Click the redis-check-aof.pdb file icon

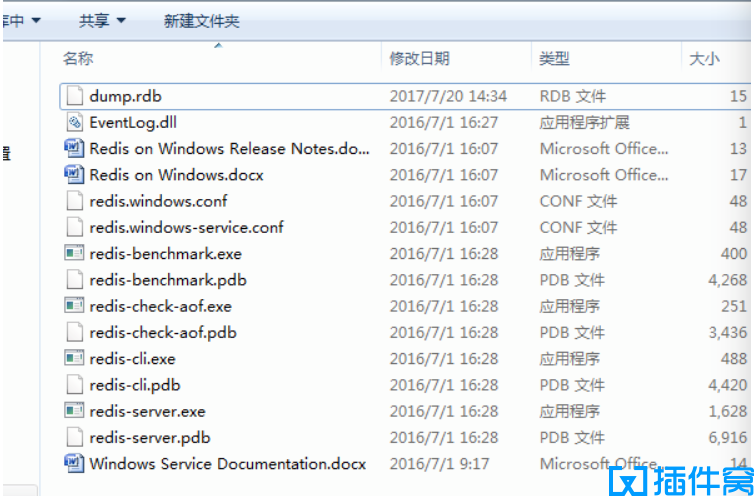point(75,332)
